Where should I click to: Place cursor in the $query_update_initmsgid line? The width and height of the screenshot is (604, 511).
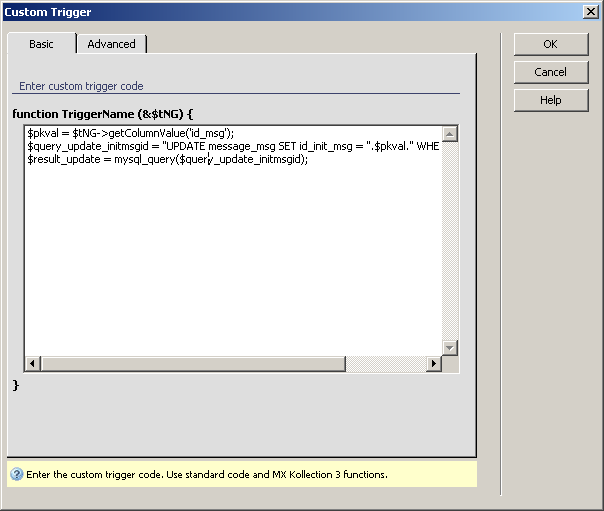(x=230, y=146)
